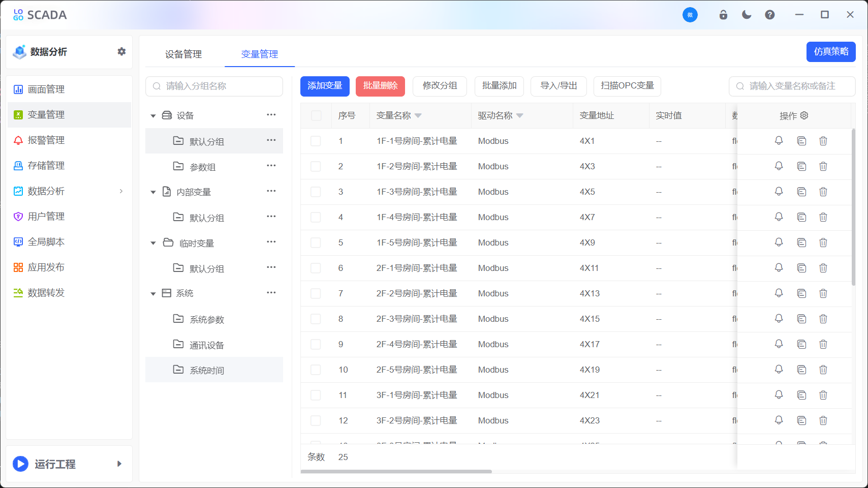Open 数据转发 settings
The image size is (868, 488).
tap(47, 292)
